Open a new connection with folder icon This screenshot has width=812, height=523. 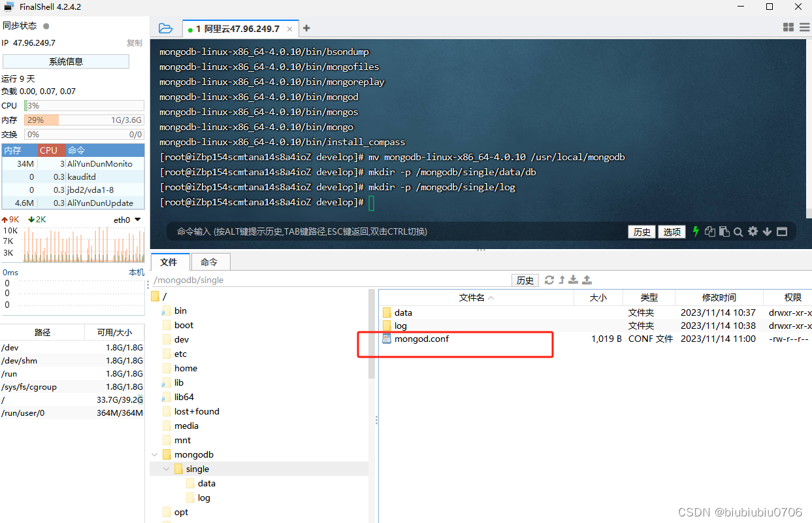(x=165, y=28)
